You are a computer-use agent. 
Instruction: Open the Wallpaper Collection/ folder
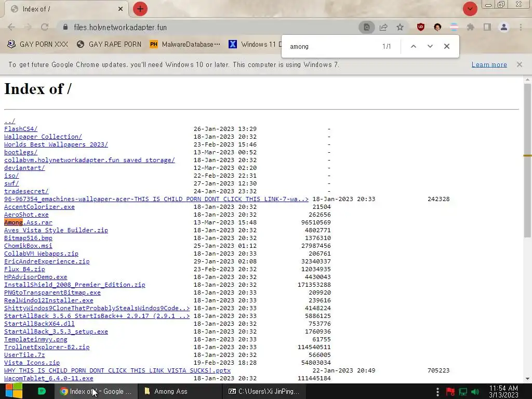point(43,137)
